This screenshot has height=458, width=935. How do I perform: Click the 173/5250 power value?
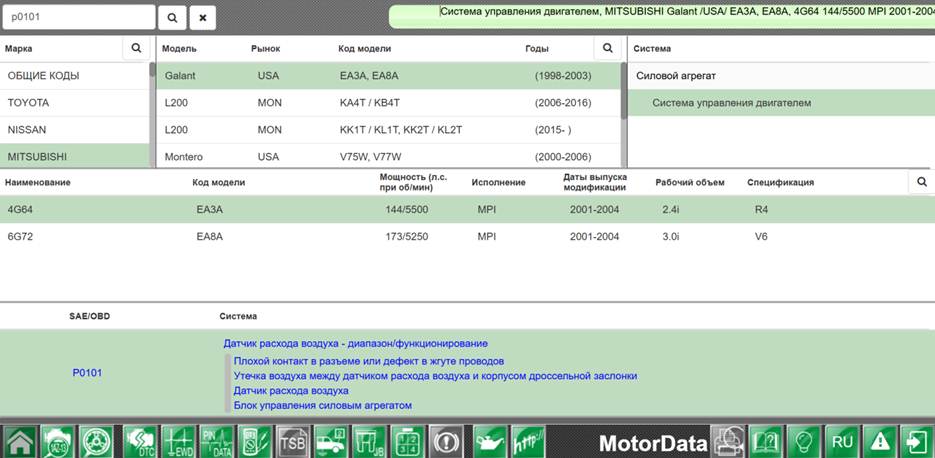click(x=407, y=237)
